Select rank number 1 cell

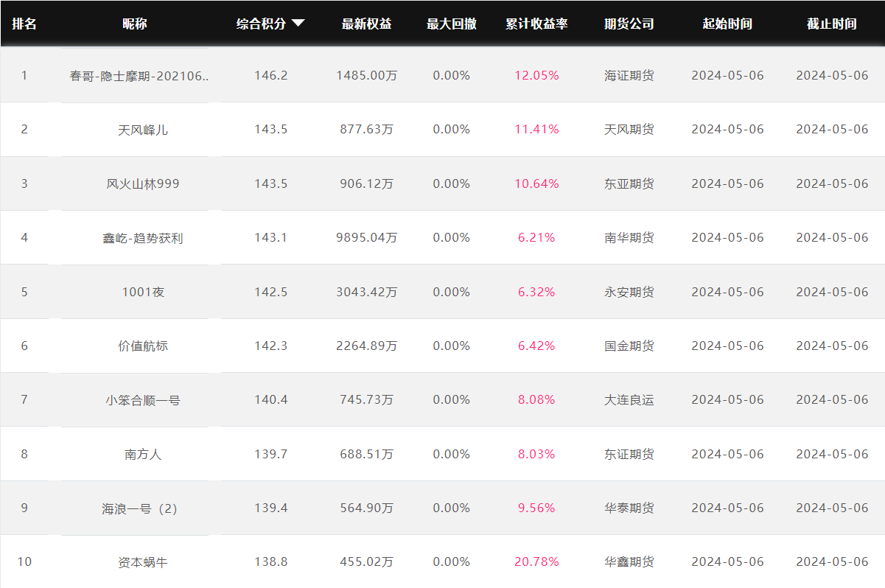click(x=24, y=75)
